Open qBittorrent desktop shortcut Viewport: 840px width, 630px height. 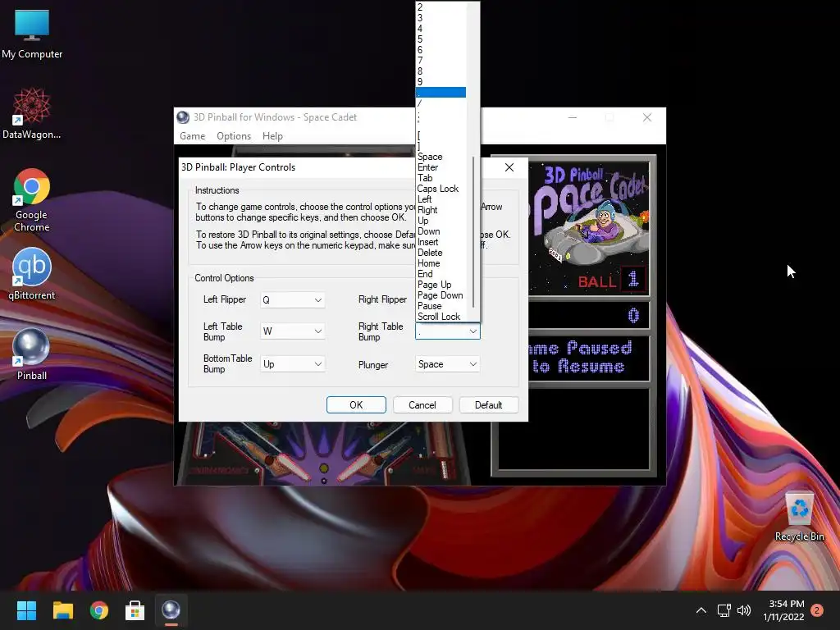(x=32, y=274)
